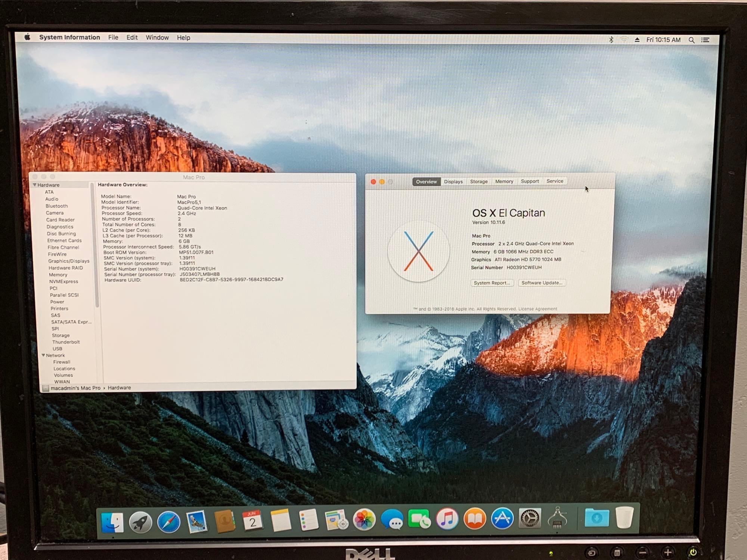This screenshot has width=747, height=560.
Task: Switch to the Storage tab
Action: coord(479,181)
